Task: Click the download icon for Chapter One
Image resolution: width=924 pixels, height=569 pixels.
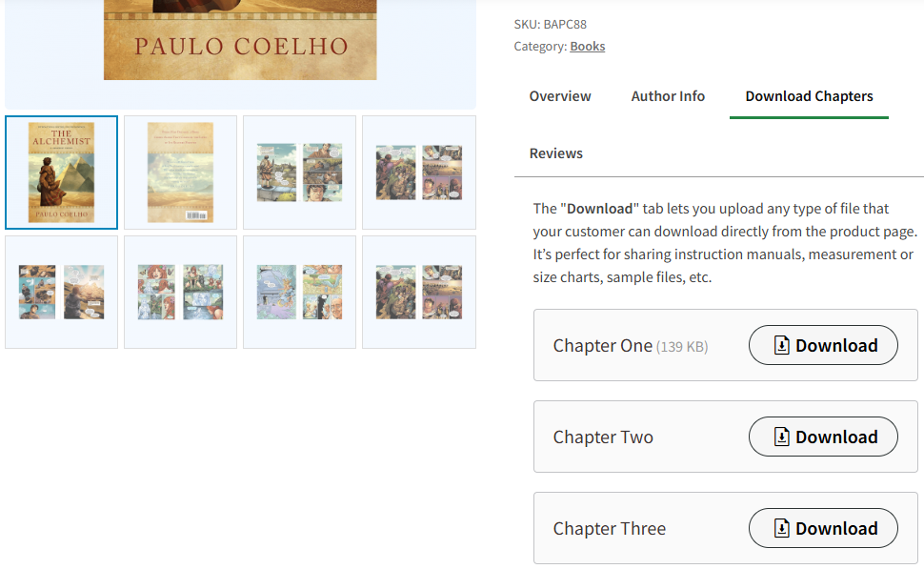Action: 782,346
